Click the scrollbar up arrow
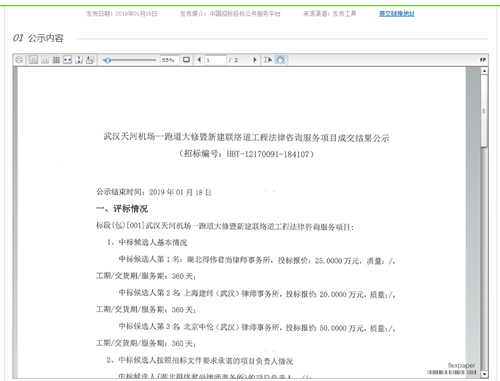Screen dimensions: 500x381 (484, 71)
